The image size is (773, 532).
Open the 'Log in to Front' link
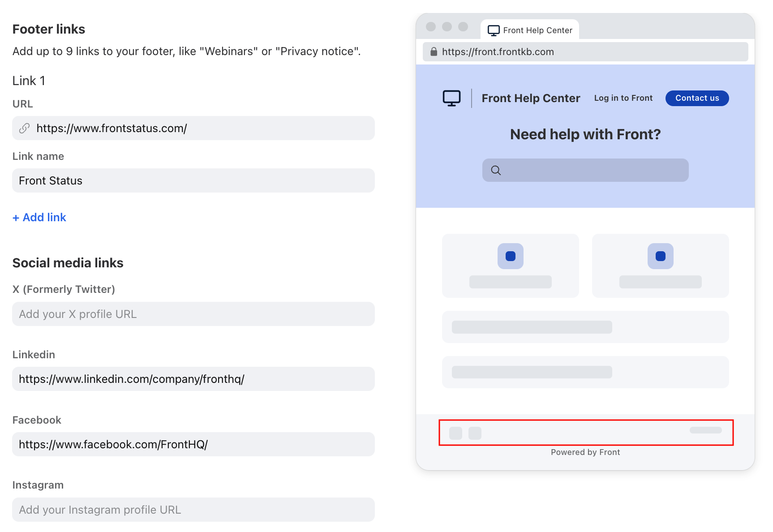coord(623,98)
